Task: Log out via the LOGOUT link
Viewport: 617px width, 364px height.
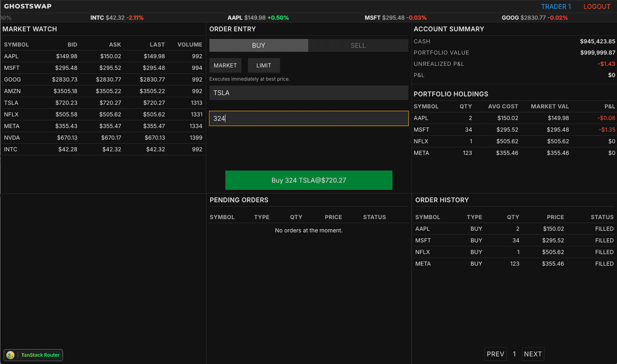Action: click(x=596, y=6)
